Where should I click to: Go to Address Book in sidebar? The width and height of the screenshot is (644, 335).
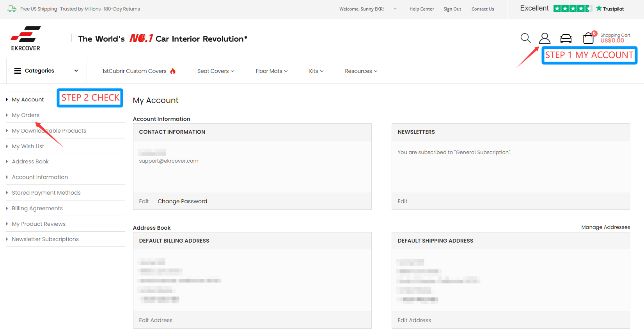(x=30, y=161)
